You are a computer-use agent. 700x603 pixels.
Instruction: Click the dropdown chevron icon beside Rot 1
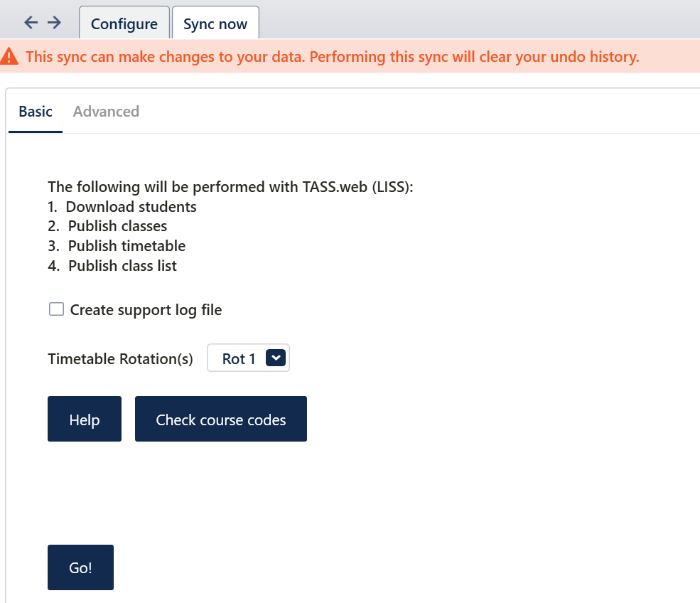[x=275, y=358]
